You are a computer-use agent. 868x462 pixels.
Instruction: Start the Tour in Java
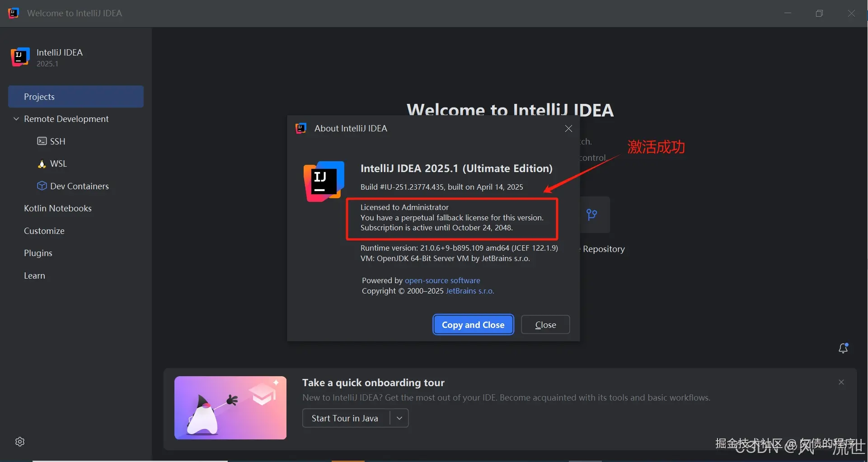(346, 418)
